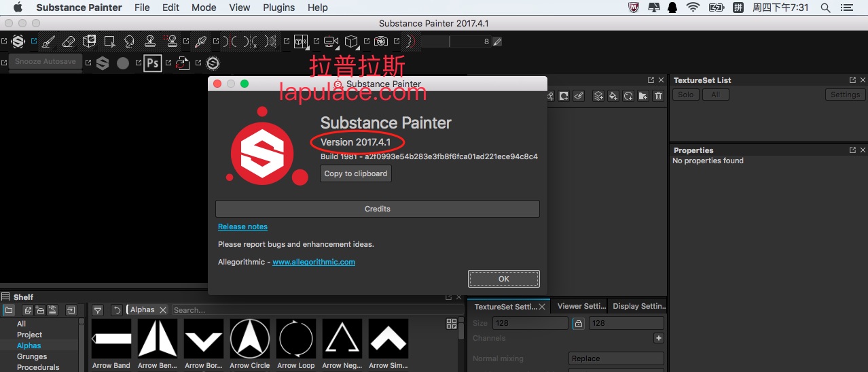Click Add smart material icon in Layers

[628, 96]
